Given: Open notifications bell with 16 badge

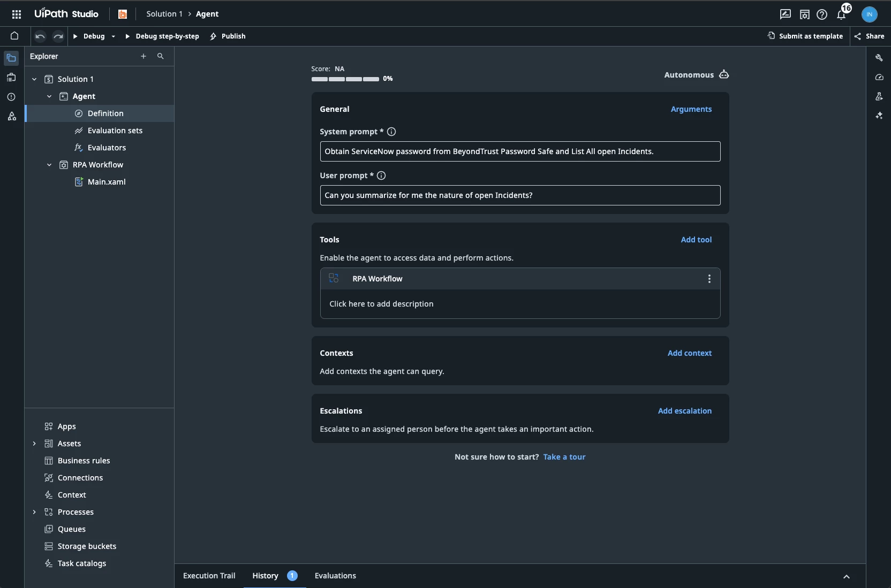Looking at the screenshot, I should click(x=842, y=13).
